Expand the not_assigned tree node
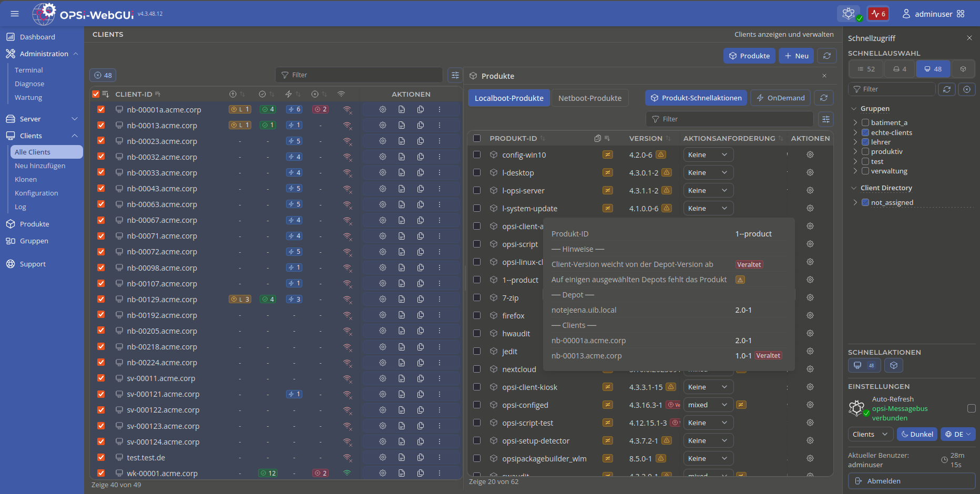Viewport: 980px width, 494px height. [855, 202]
